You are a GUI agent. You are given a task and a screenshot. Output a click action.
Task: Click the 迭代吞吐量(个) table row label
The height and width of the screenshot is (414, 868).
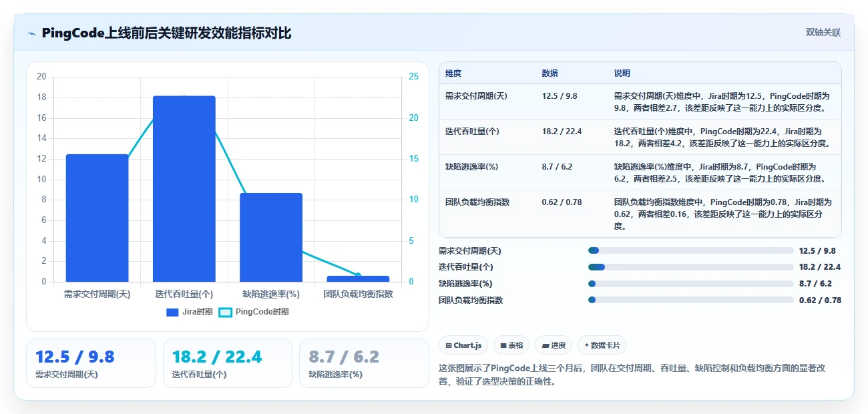pos(472,132)
